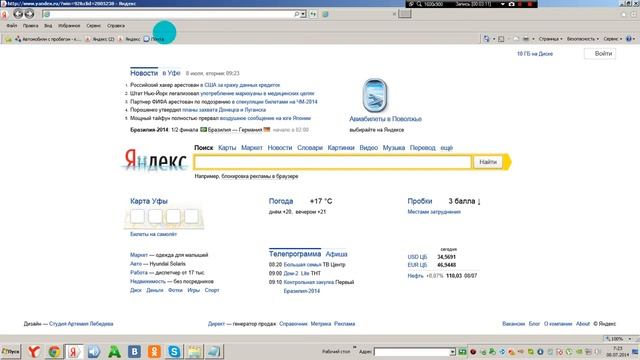The image size is (640, 360).
Task: Open the Видео tab above search
Action: coord(369,148)
